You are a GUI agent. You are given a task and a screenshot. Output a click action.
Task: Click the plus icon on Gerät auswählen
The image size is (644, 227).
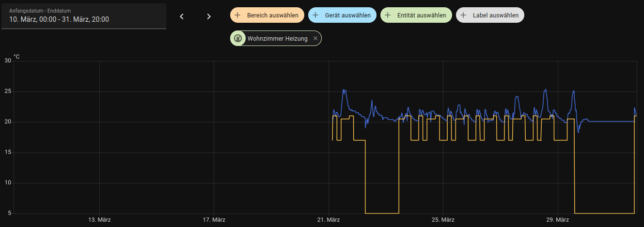[x=315, y=15]
